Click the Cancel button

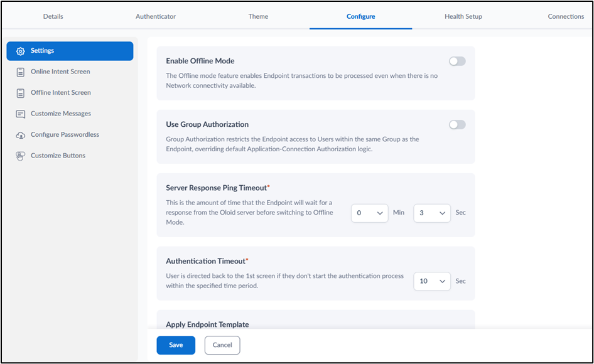point(222,345)
